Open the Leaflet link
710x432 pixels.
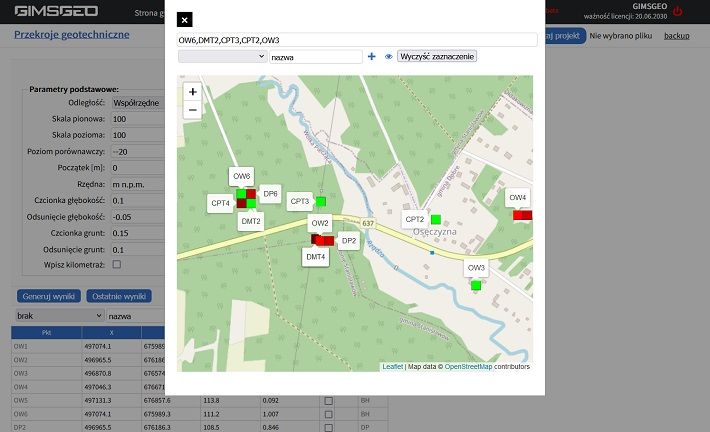click(x=393, y=367)
